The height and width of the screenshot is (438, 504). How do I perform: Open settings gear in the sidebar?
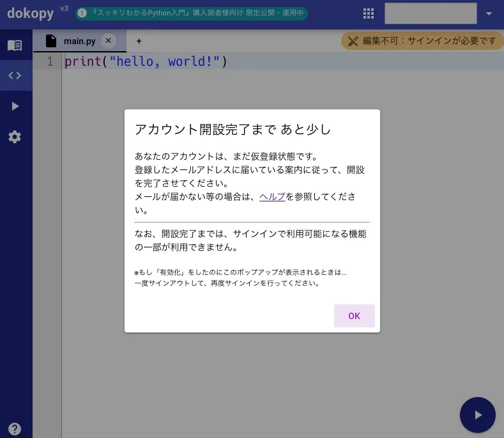coord(15,137)
